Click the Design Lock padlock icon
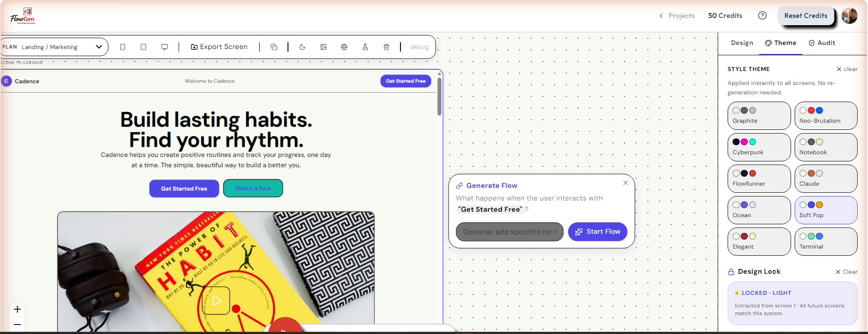 coord(731,272)
